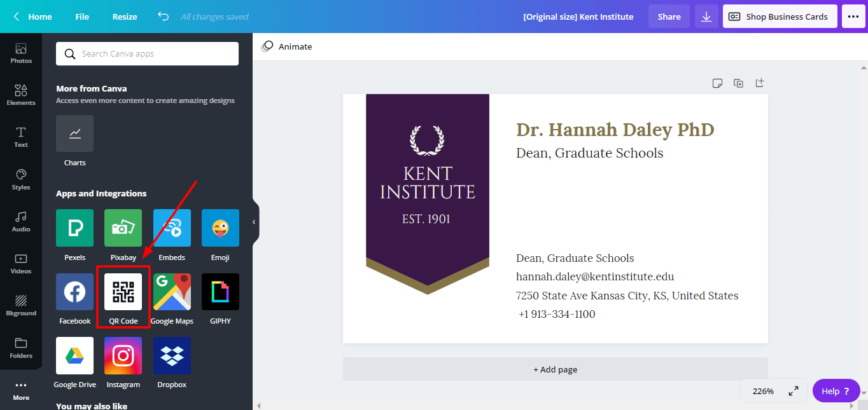Switch to the Elements tab

(21, 94)
